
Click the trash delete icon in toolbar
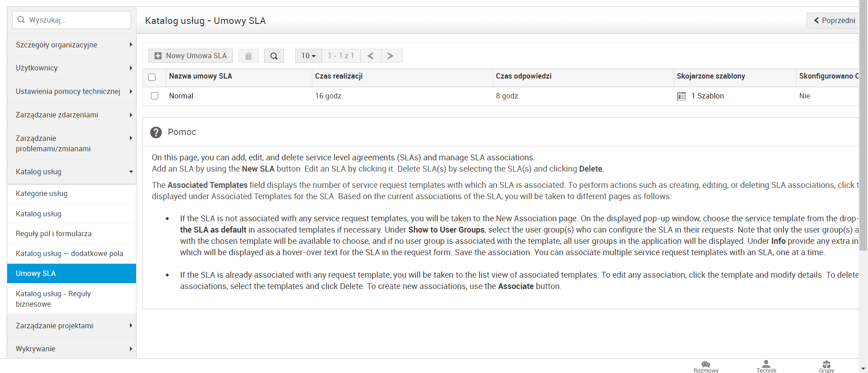tap(248, 56)
